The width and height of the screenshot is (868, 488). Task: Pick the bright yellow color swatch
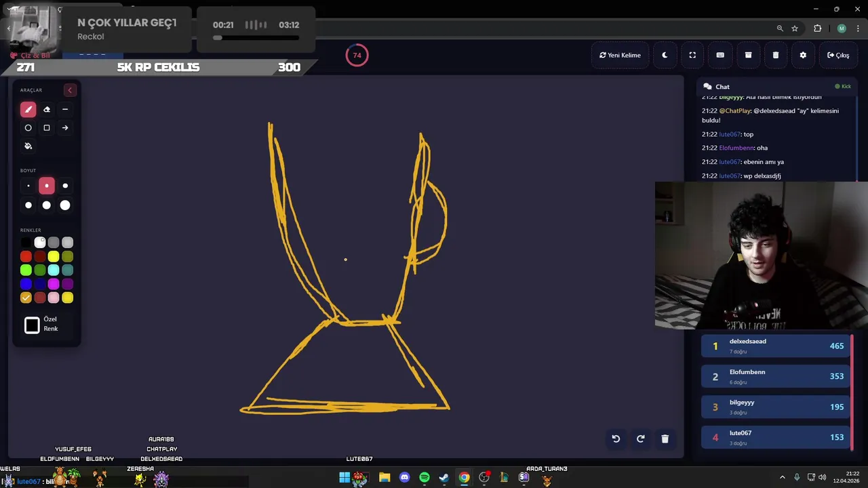coord(54,256)
